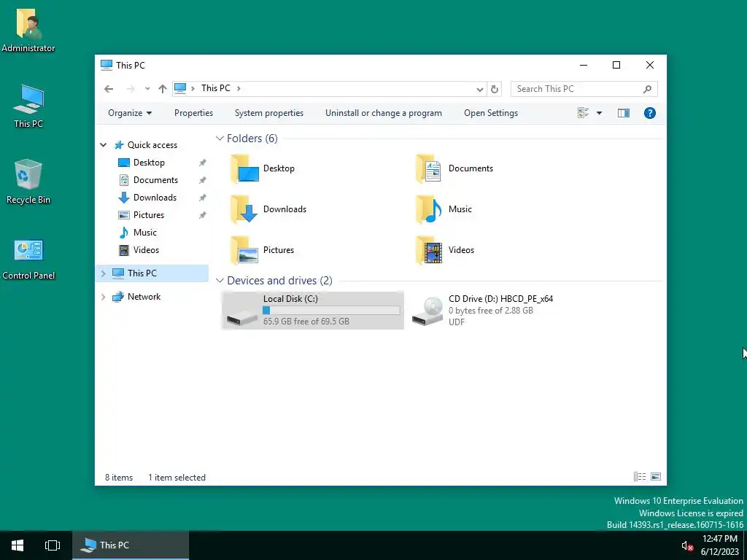The image size is (747, 560).
Task: Unpin Downloads using its pin icon
Action: [203, 198]
